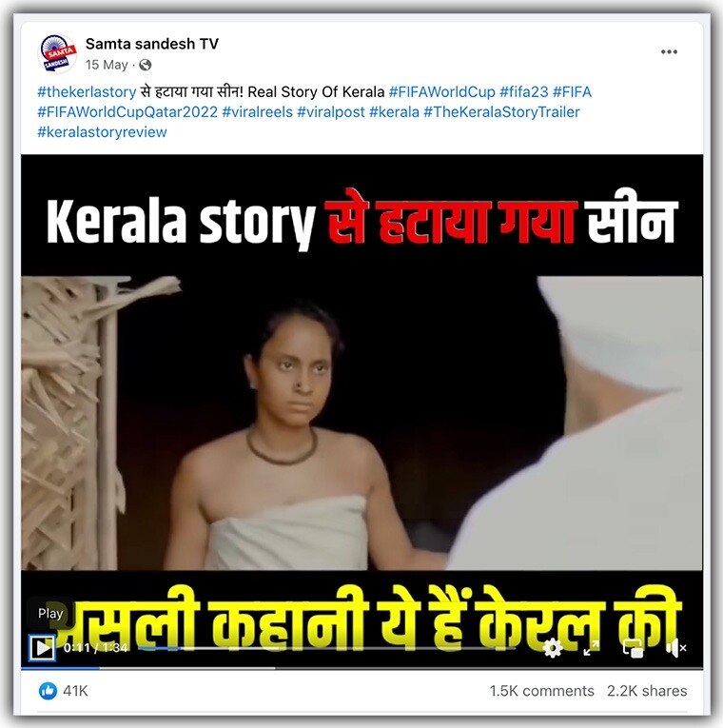Viewport: 723px width, 728px height.
Task: Click the blue like reaction icon
Action: (x=48, y=691)
